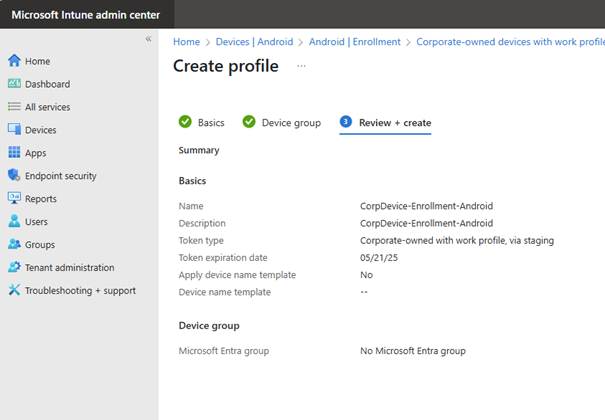
Task: Click the Microsoft Entra group label
Action: tap(224, 351)
